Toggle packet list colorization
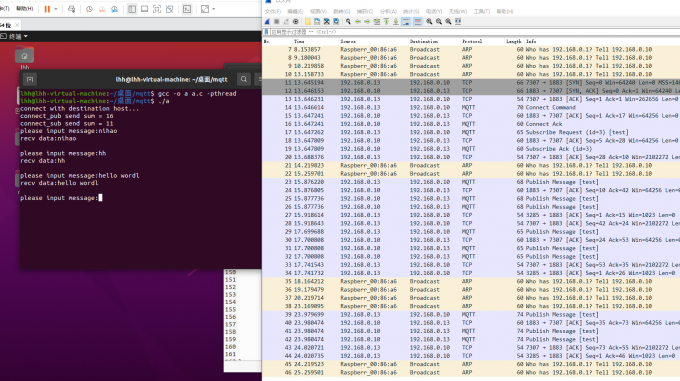 click(x=418, y=21)
